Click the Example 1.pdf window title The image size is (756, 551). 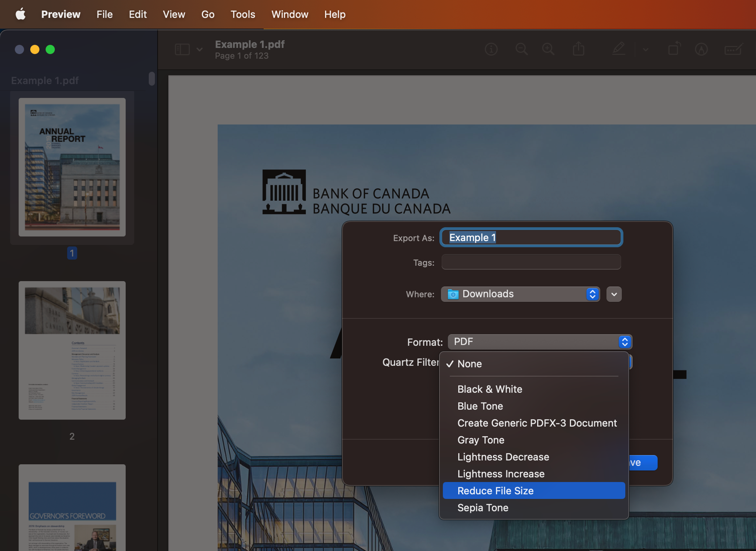pos(250,44)
